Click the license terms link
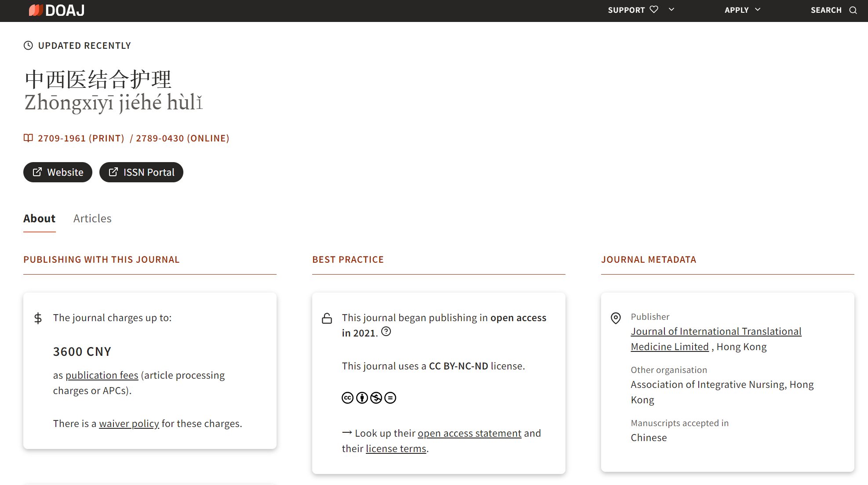 coord(396,449)
